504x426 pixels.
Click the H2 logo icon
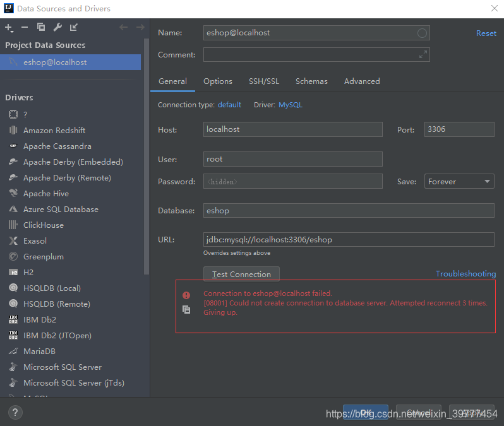[13, 273]
